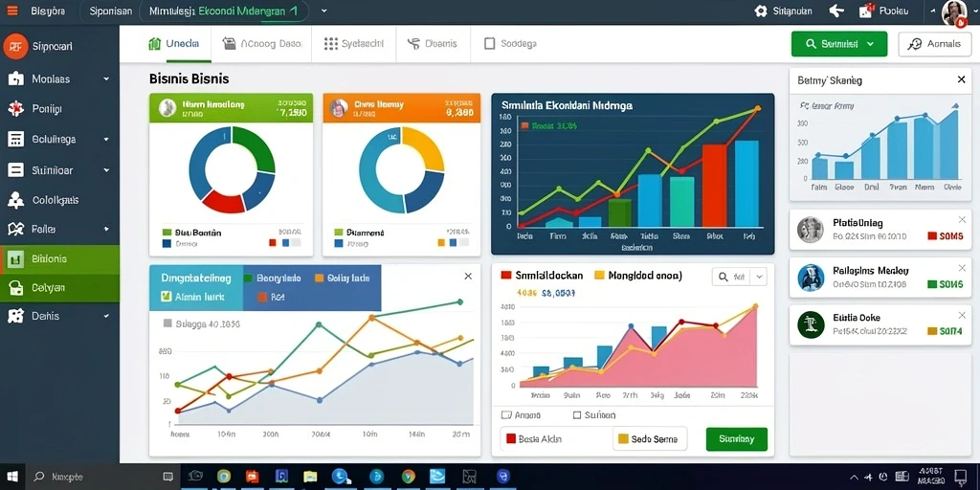The image size is (980, 490).
Task: Enable the Suitoon checkbox below the area chart
Action: point(577,415)
